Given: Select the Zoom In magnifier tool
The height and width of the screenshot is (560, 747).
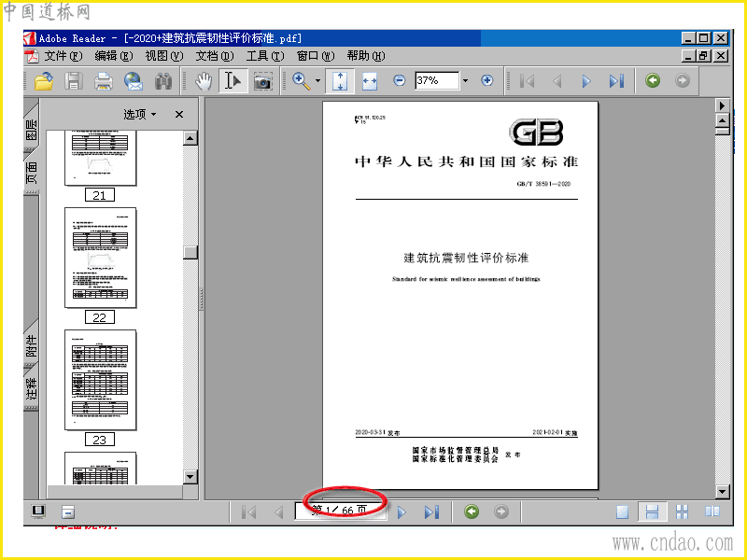Looking at the screenshot, I should tap(301, 80).
